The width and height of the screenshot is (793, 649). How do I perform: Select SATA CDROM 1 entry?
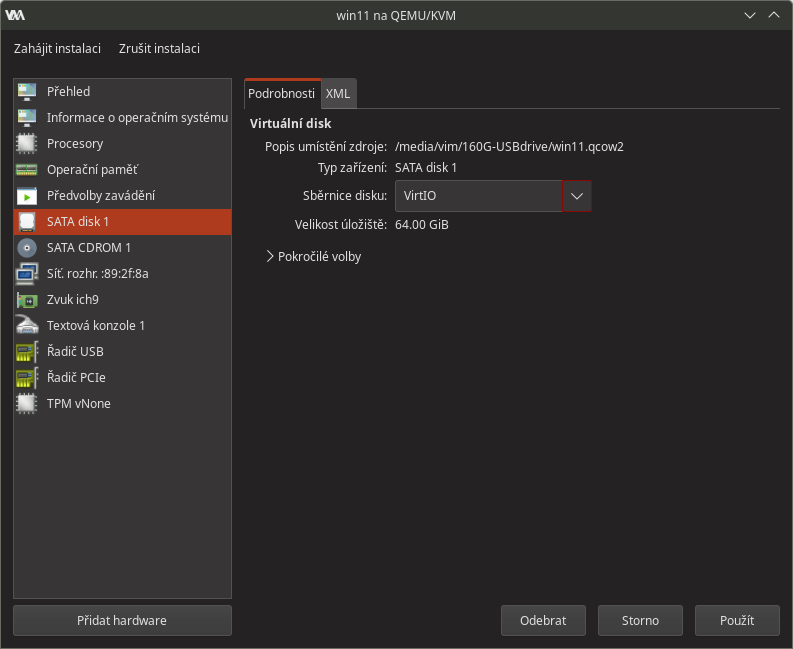[122, 248]
